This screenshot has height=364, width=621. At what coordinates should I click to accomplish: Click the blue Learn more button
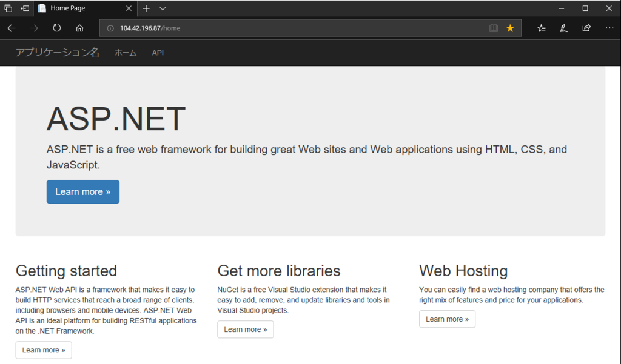tap(82, 192)
